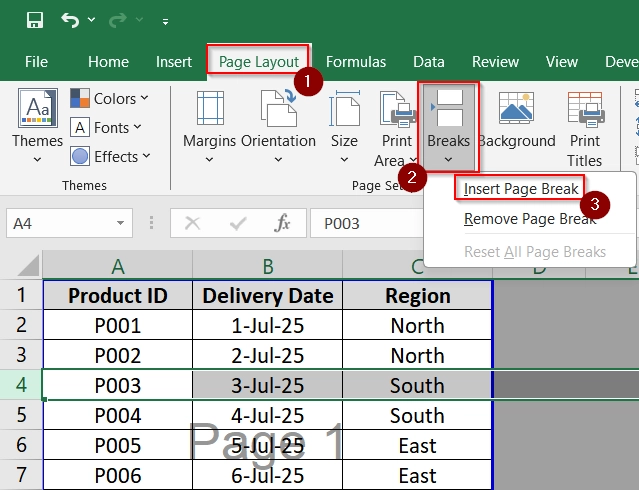
Task: Switch to the View tab
Action: pos(562,62)
